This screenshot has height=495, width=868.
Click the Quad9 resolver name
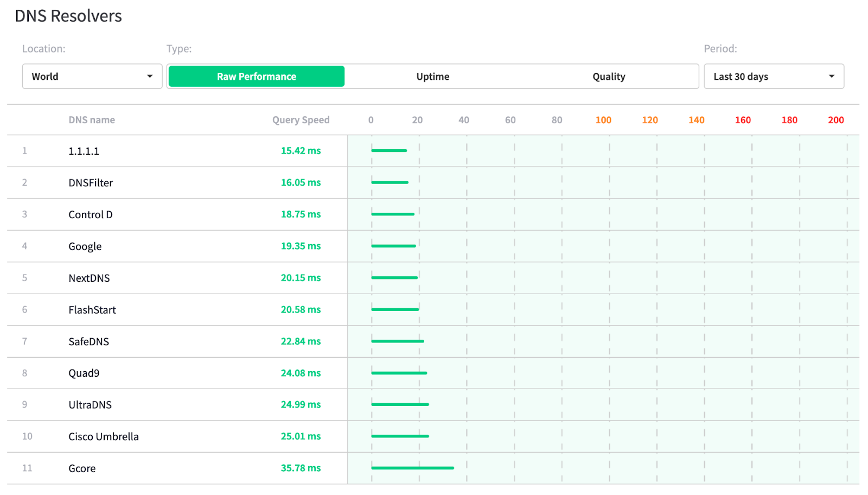(84, 373)
